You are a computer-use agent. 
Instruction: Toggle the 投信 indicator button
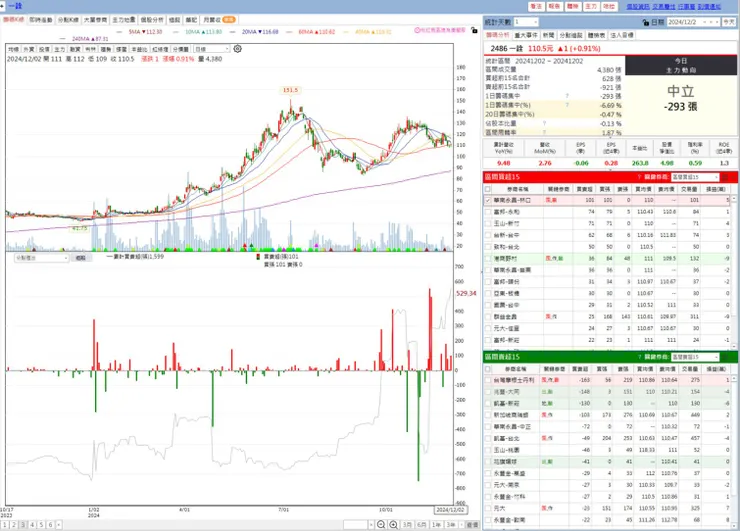44,49
